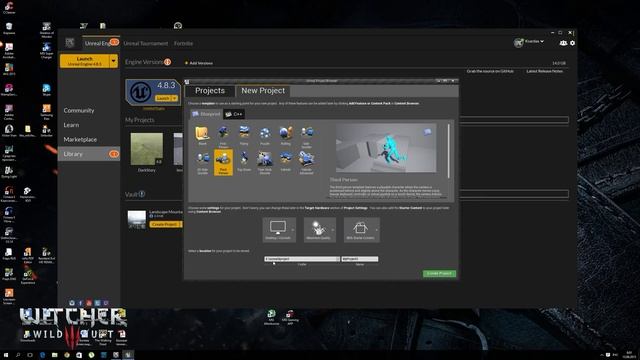The image size is (640, 360).
Task: Open taskbar search icon
Action: point(18,355)
